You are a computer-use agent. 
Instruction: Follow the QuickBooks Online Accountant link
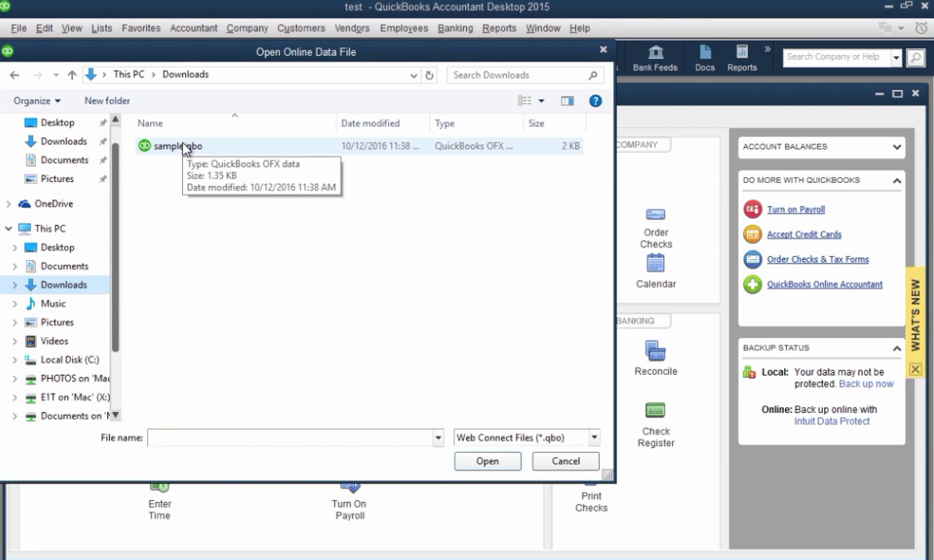pyautogui.click(x=824, y=284)
